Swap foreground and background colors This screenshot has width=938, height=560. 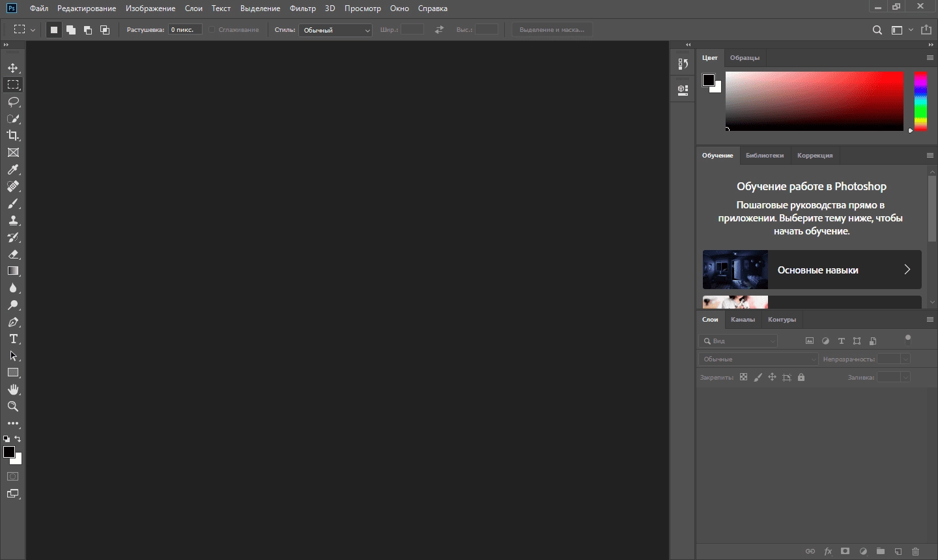coord(18,439)
